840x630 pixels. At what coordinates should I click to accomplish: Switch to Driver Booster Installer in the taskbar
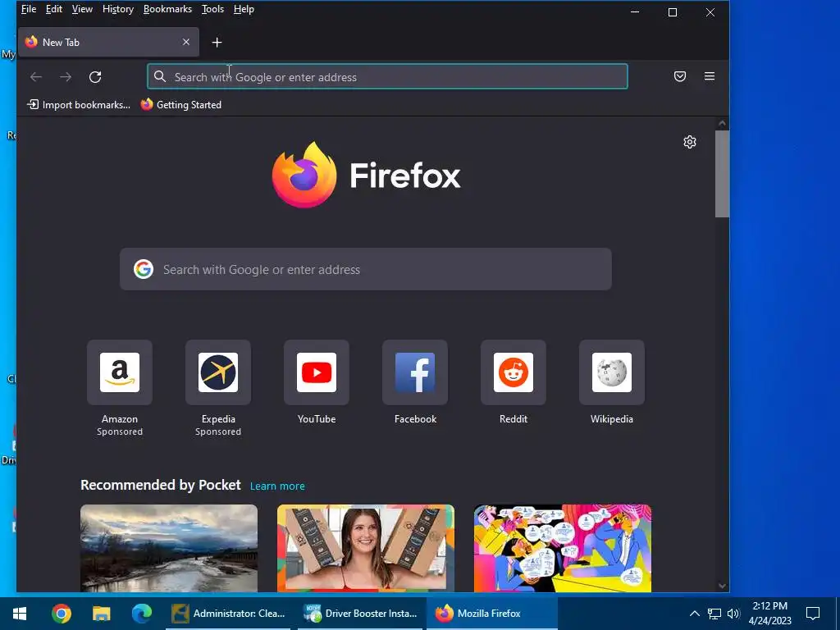(x=361, y=614)
